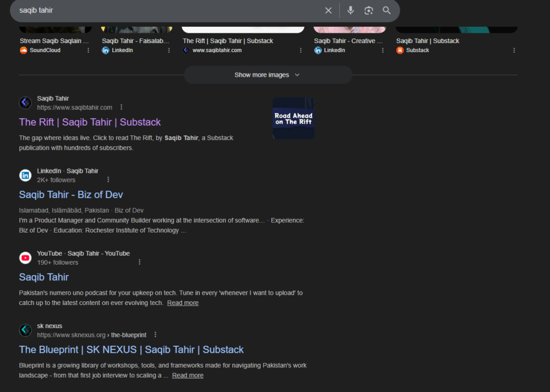Expand YouTube description with Read more

183,303
